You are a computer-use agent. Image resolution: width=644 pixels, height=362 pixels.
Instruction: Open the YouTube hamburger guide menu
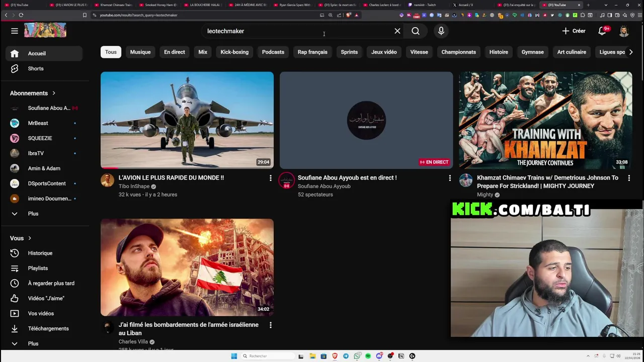(15, 31)
